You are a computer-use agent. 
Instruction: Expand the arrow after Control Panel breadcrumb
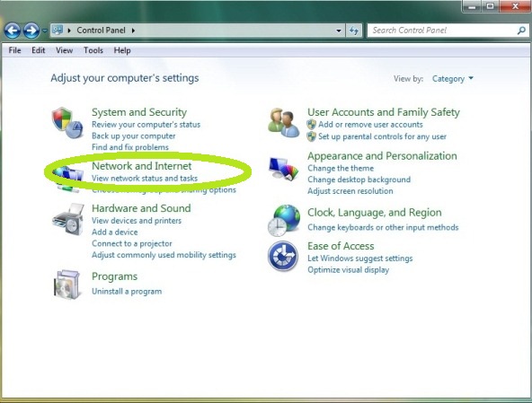coord(133,31)
